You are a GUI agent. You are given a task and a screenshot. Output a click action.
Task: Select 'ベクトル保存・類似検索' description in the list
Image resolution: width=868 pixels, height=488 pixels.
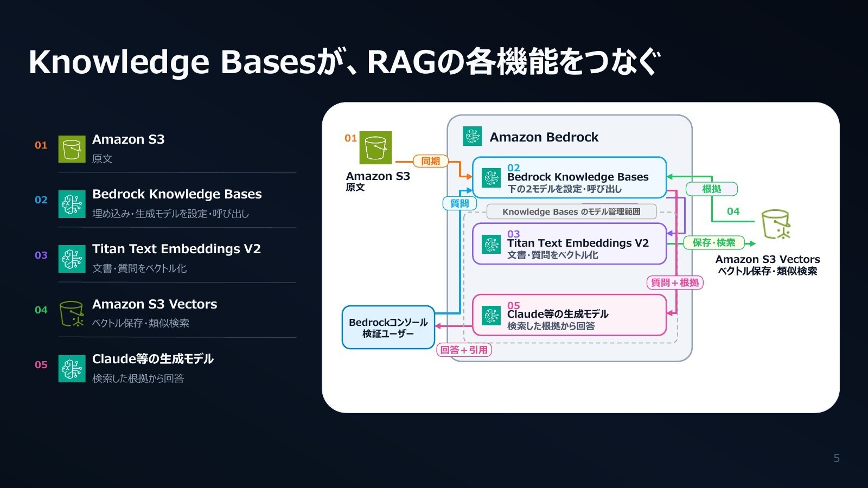point(141,323)
